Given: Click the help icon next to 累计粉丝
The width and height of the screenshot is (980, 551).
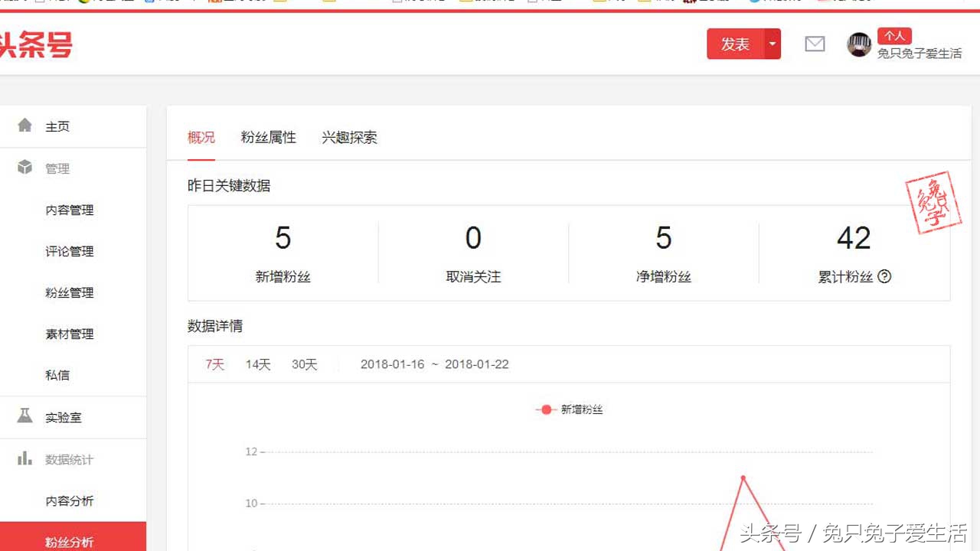Looking at the screenshot, I should pos(885,277).
